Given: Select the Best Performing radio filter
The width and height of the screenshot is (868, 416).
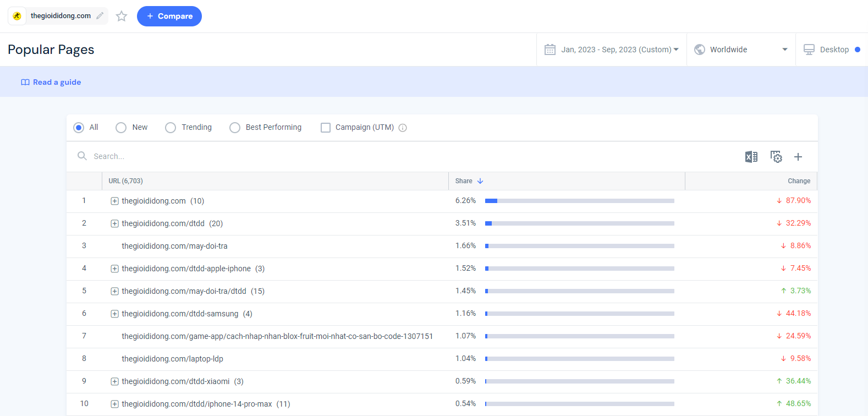Looking at the screenshot, I should [235, 127].
